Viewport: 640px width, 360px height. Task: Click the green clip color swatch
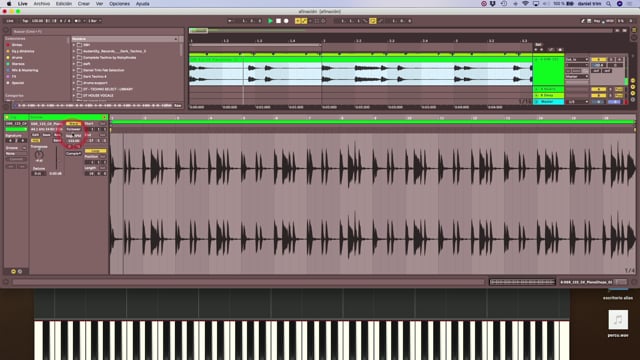pos(16,129)
